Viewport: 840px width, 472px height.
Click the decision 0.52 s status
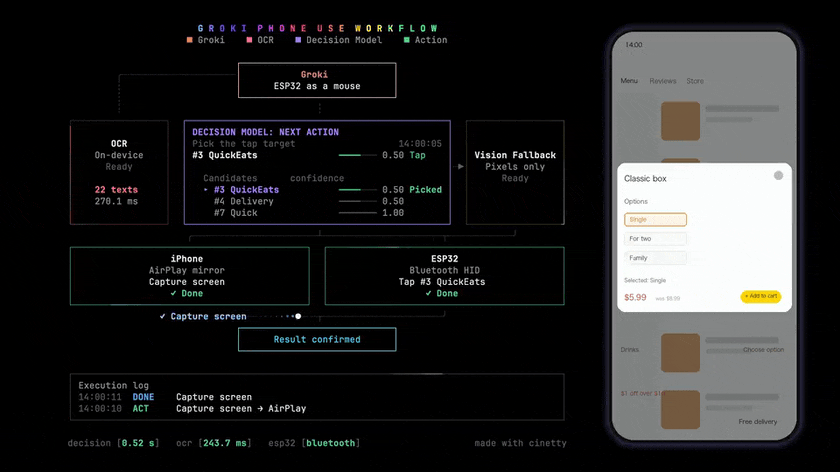114,443
